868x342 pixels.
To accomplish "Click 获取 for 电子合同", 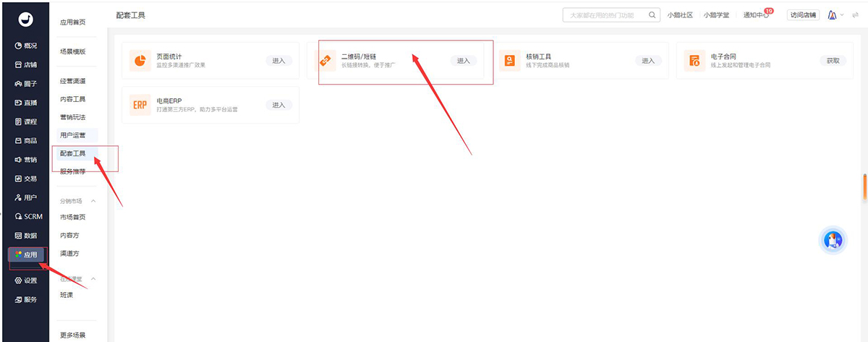I will point(833,61).
